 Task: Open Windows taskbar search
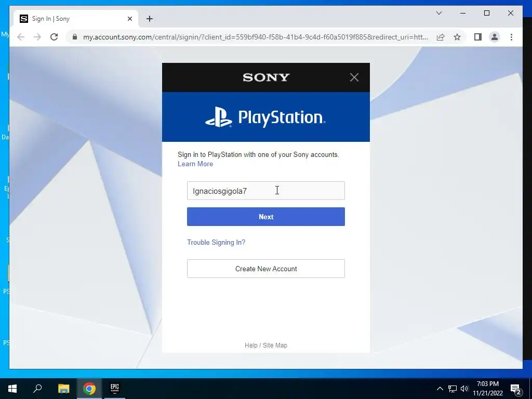[37, 389]
